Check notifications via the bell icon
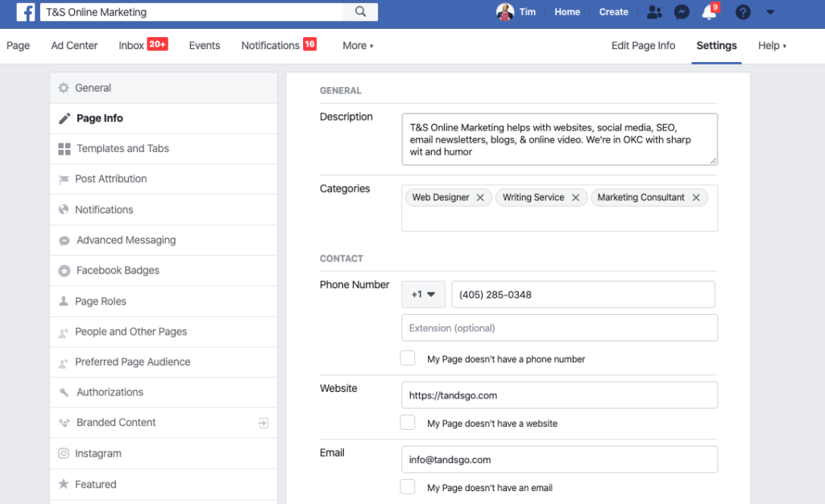This screenshot has height=504, width=825. click(x=709, y=11)
